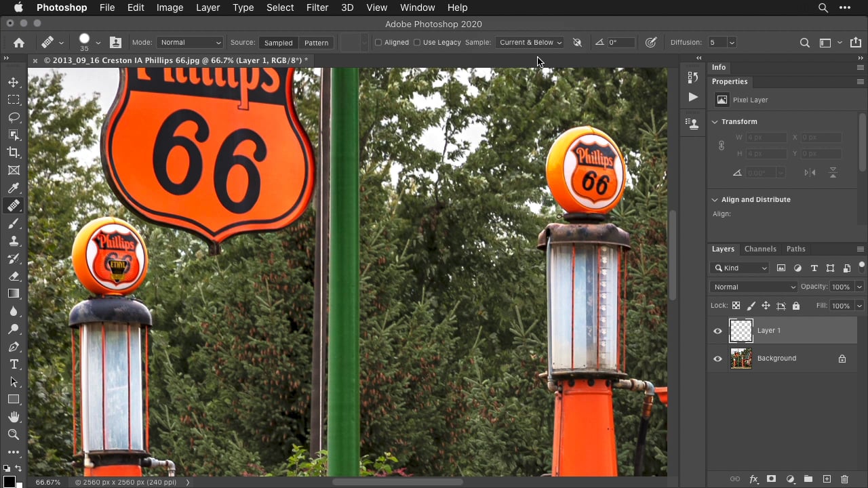Select the Rectangle shape tool
The height and width of the screenshot is (488, 868).
click(14, 399)
